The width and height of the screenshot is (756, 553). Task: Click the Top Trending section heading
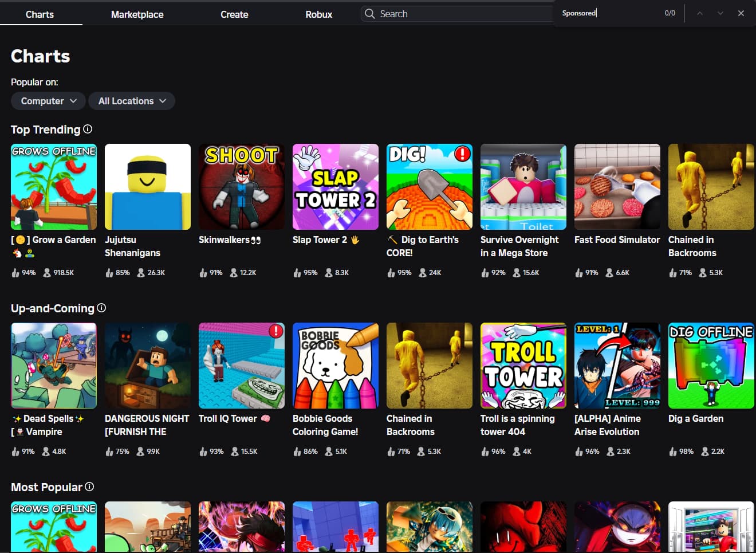coord(46,130)
